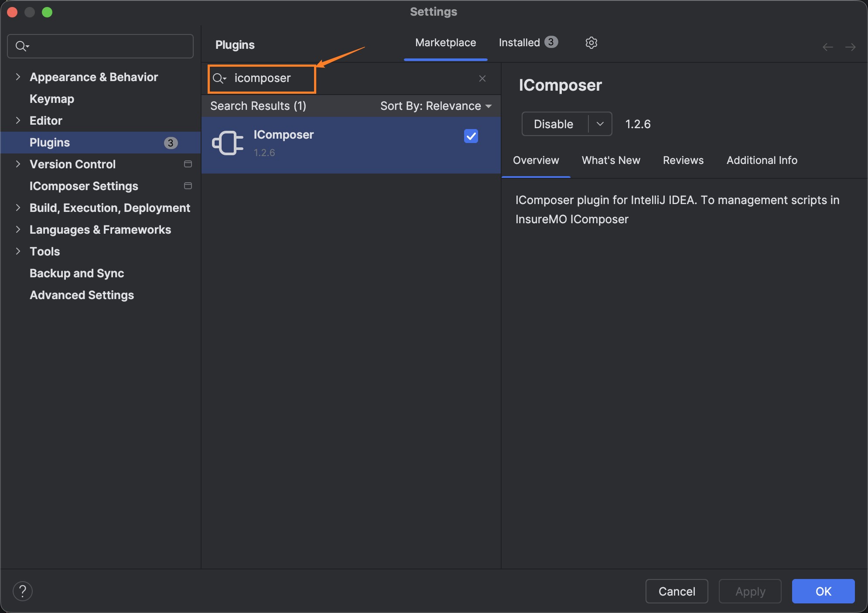Open the plugins gear settings menu
The height and width of the screenshot is (613, 868).
(591, 43)
